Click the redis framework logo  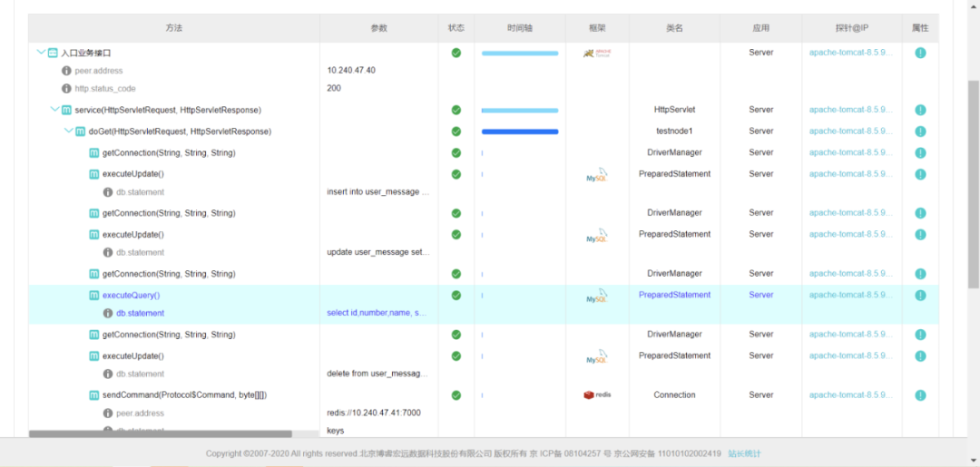[x=597, y=394]
